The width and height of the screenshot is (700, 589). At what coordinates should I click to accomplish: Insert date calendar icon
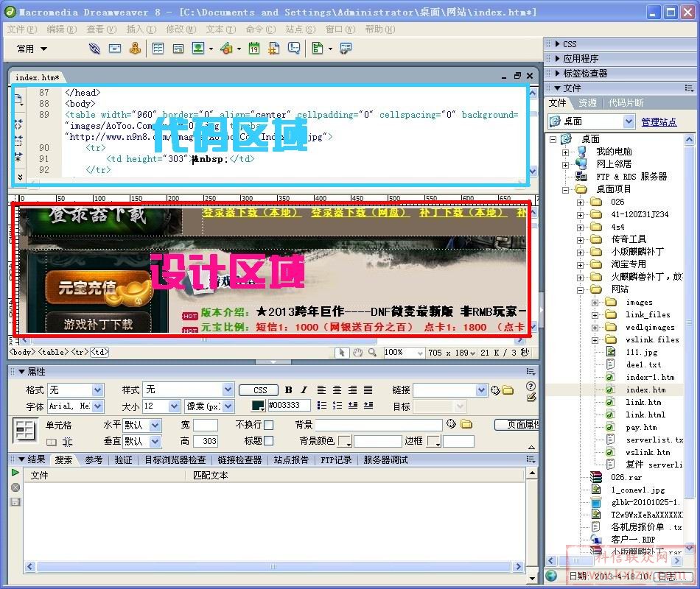[254, 48]
